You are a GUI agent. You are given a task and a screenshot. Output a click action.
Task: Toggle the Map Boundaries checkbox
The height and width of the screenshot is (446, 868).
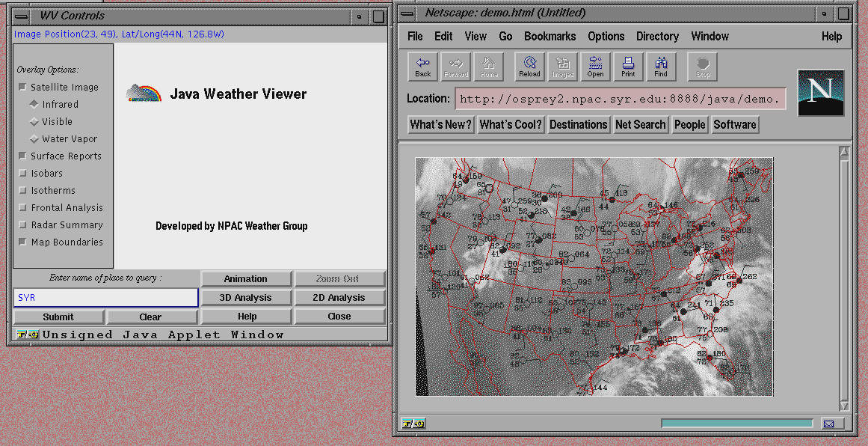(22, 242)
